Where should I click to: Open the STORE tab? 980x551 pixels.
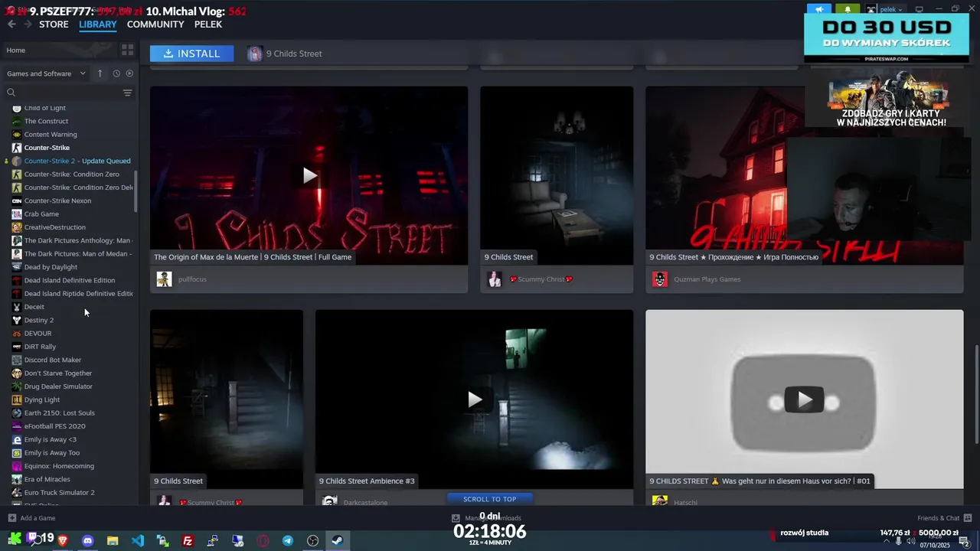[x=54, y=24]
